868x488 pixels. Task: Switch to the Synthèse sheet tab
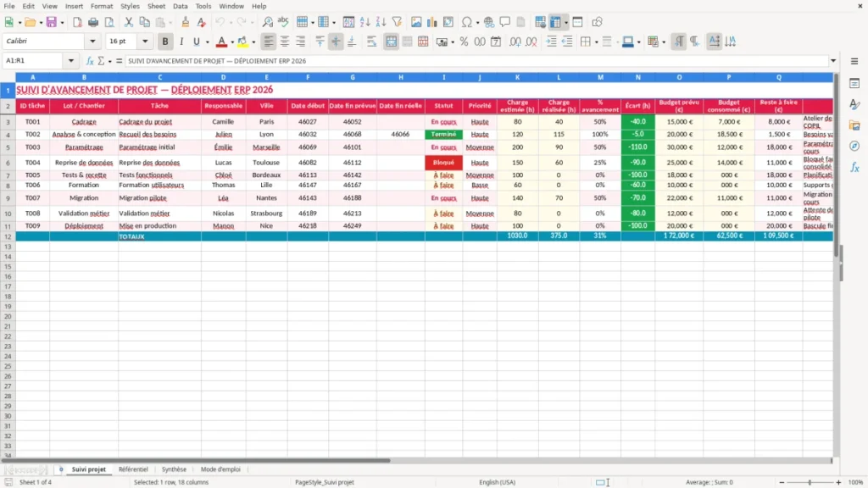pos(174,469)
